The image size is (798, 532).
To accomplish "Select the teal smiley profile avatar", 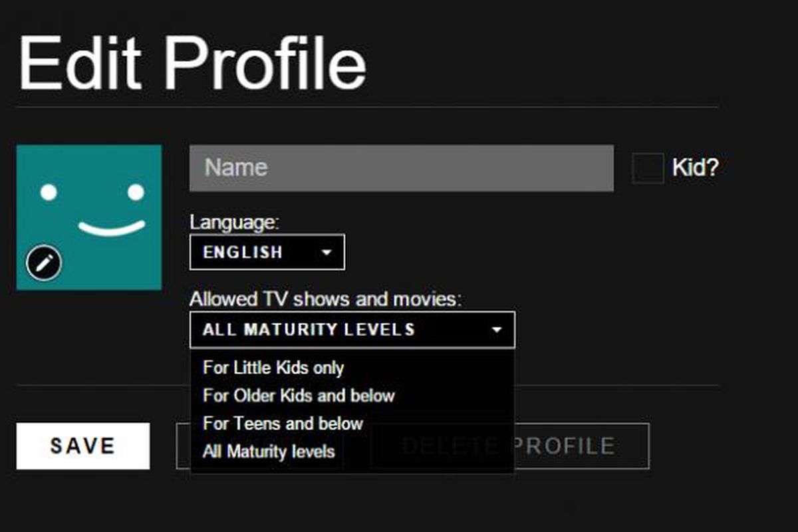I will (89, 199).
